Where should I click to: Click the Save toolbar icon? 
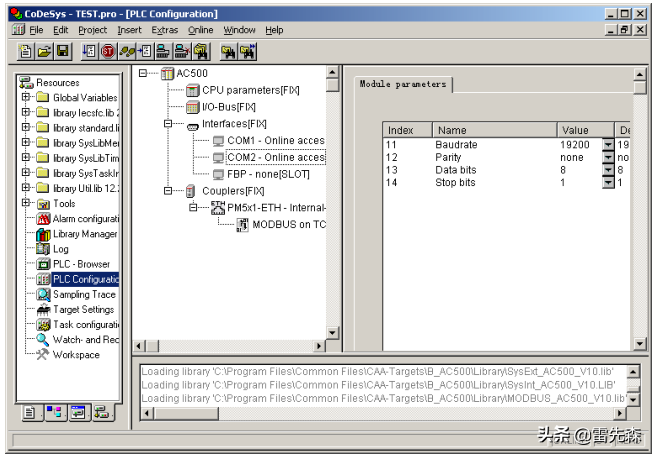[62, 51]
